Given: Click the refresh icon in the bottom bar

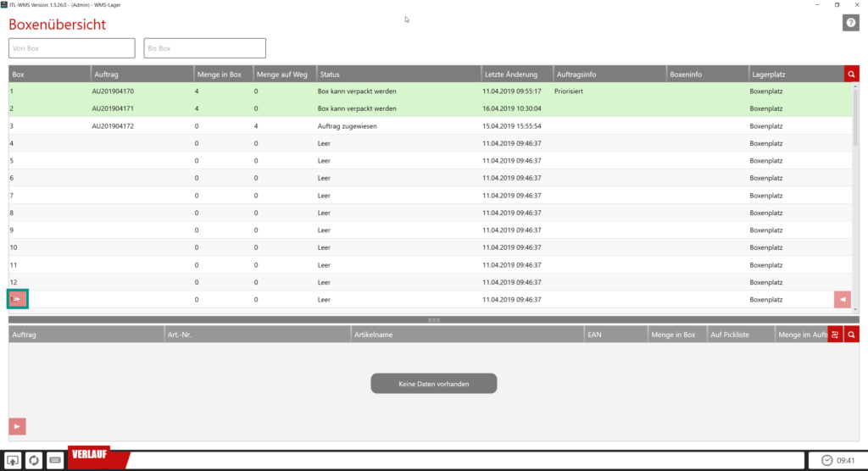Looking at the screenshot, I should point(34,460).
